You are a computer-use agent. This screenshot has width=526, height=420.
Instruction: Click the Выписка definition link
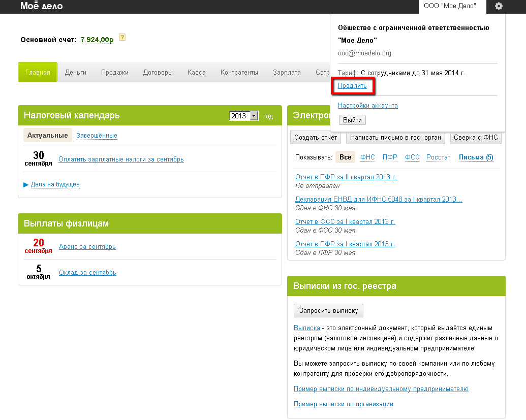pos(307,328)
